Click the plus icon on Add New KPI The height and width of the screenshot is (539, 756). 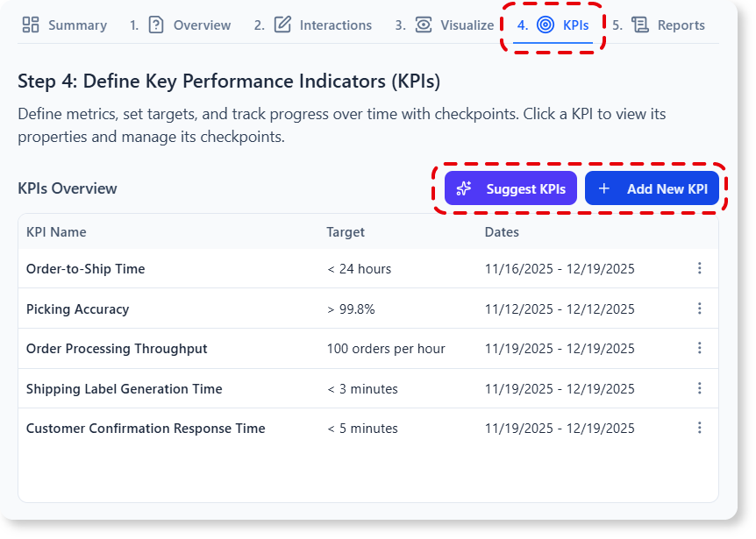603,188
